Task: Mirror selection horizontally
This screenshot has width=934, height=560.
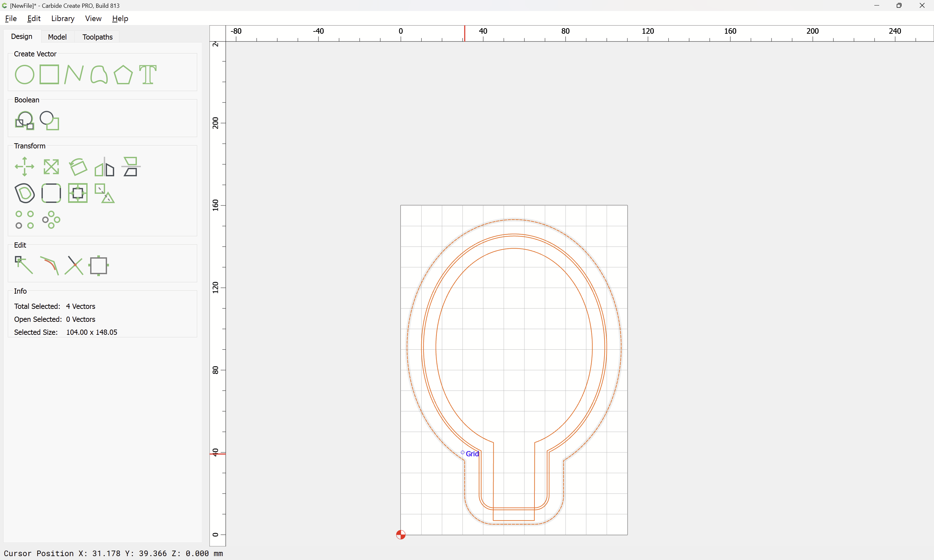Action: point(104,167)
